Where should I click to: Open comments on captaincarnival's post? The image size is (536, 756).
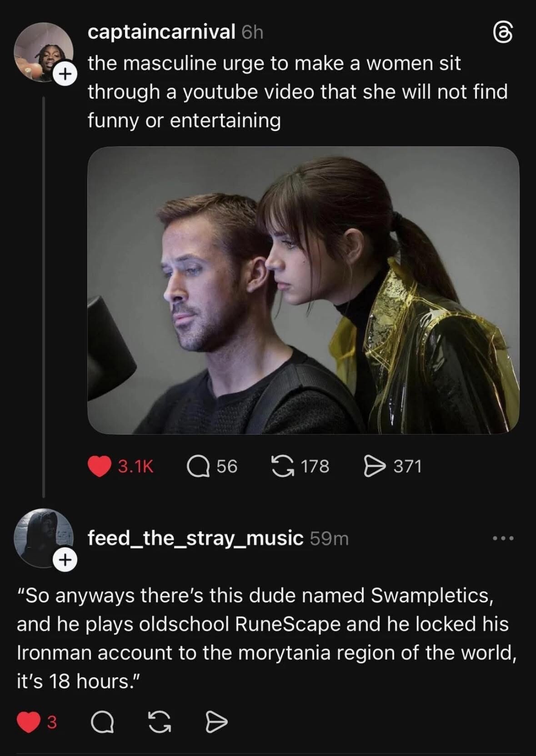pos(198,466)
